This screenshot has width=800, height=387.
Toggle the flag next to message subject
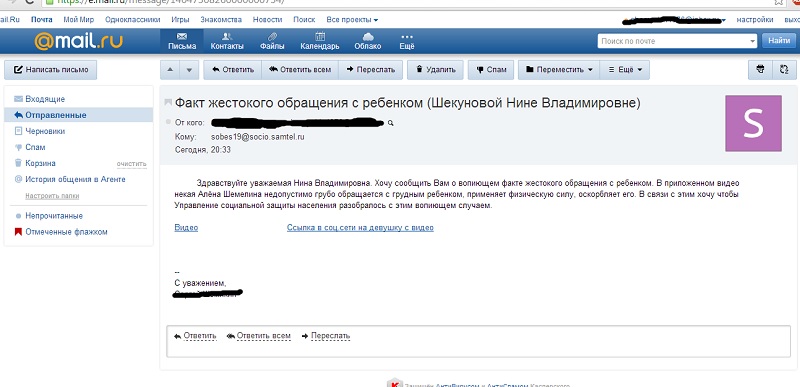click(x=168, y=103)
